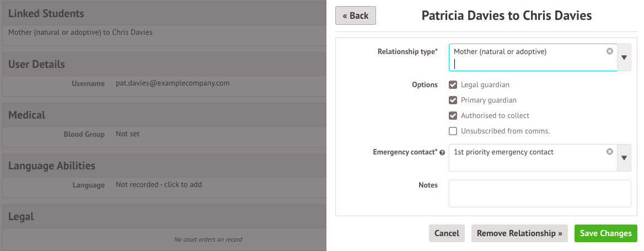Clear the 1st priority emergency contact value

pyautogui.click(x=609, y=152)
